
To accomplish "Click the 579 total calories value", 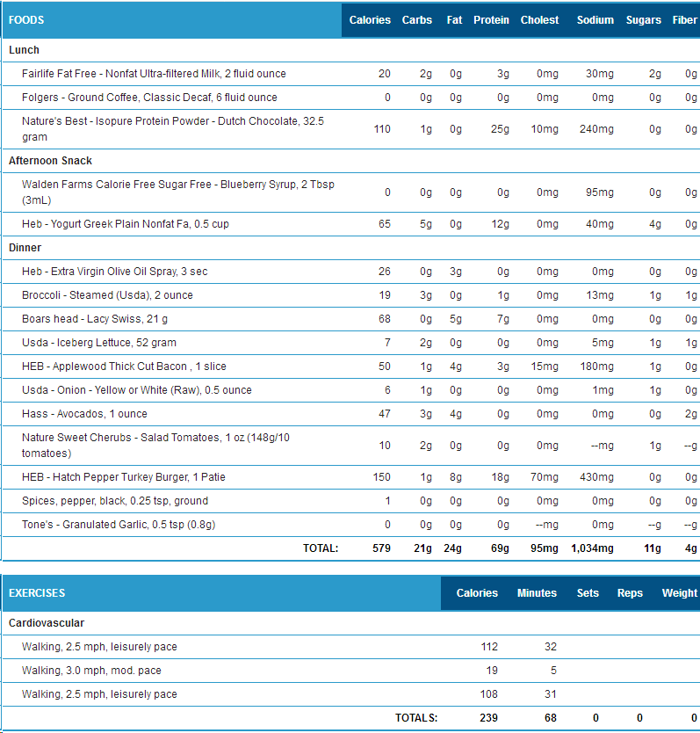I will [381, 548].
